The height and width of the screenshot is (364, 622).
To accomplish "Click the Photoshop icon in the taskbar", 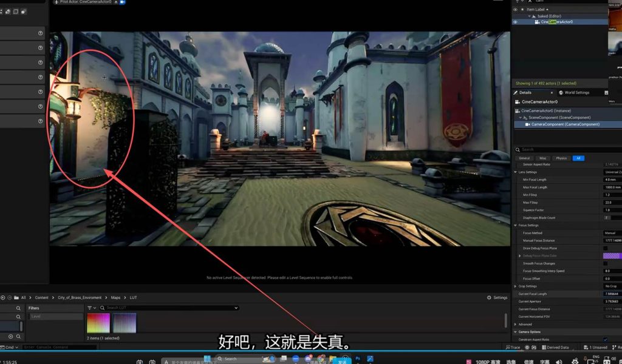I will pyautogui.click(x=358, y=359).
